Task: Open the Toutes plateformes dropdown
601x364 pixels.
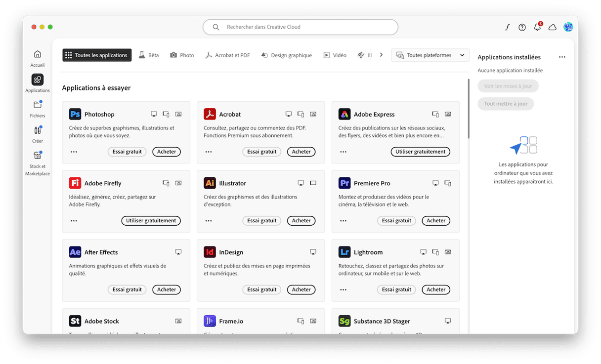Action: (x=429, y=55)
